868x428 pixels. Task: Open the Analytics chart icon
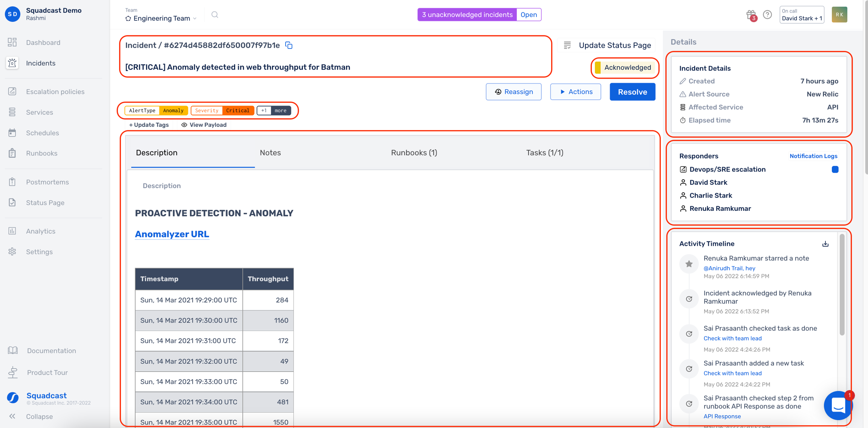tap(12, 231)
